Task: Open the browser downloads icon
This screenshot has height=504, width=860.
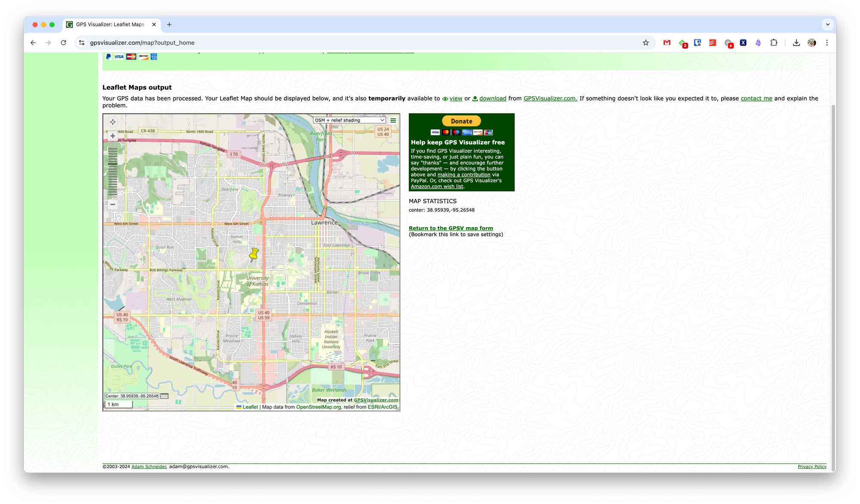Action: tap(796, 43)
